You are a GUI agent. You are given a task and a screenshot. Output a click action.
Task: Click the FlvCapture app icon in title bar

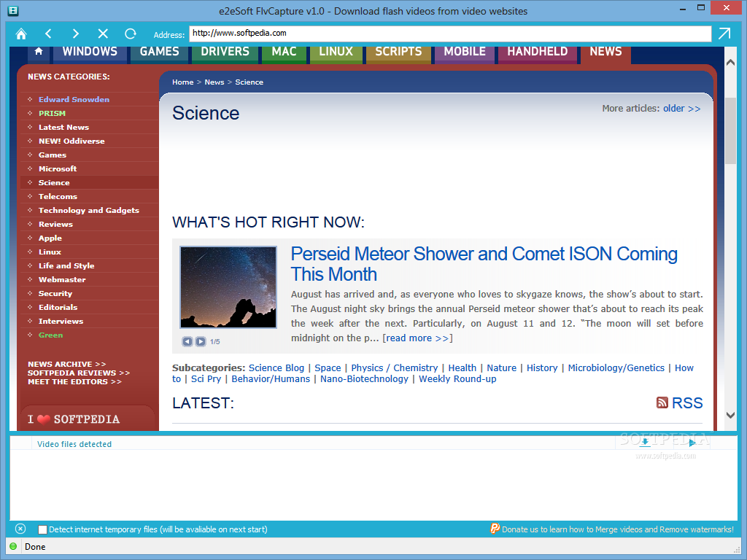coord(13,10)
